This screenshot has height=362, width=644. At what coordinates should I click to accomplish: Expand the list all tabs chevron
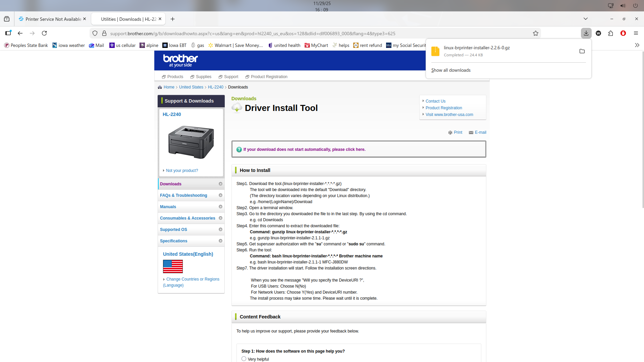(585, 19)
